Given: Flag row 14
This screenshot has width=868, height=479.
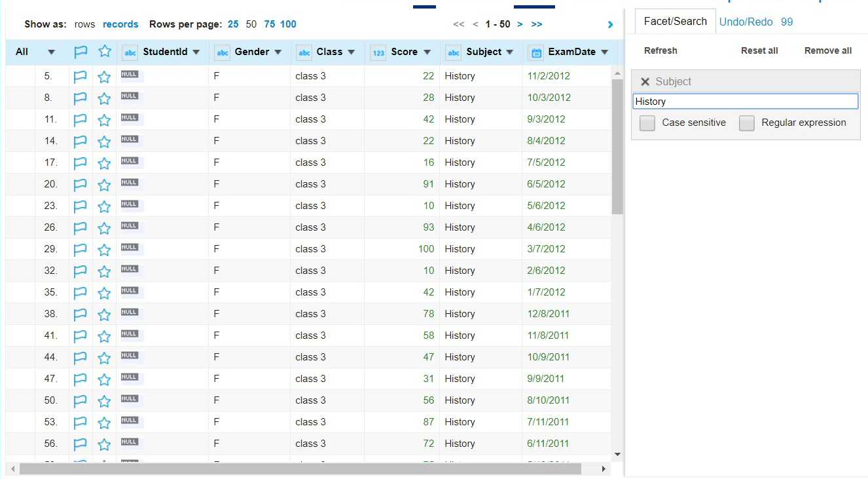Looking at the screenshot, I should 81,142.
